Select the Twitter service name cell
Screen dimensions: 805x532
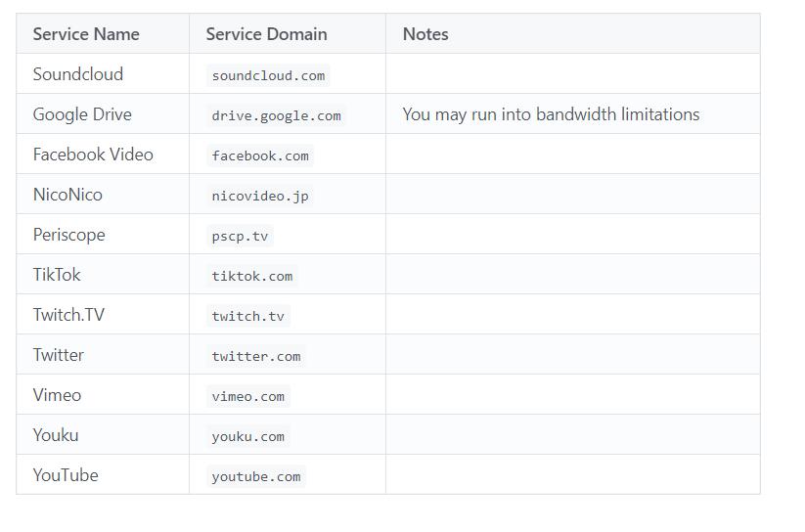click(x=103, y=354)
